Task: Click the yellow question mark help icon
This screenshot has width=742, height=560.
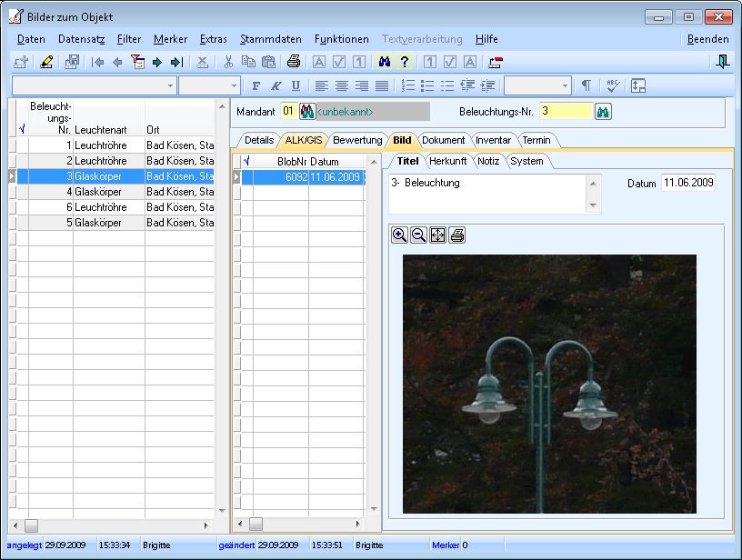Action: click(x=404, y=62)
